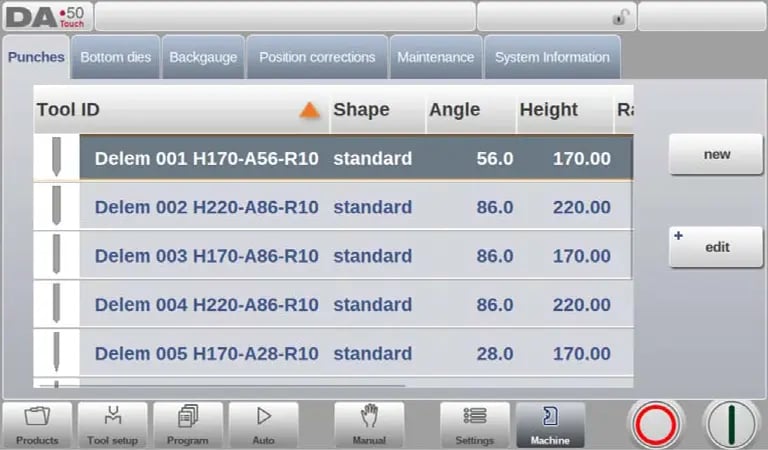Open the System Information tab

coord(552,58)
